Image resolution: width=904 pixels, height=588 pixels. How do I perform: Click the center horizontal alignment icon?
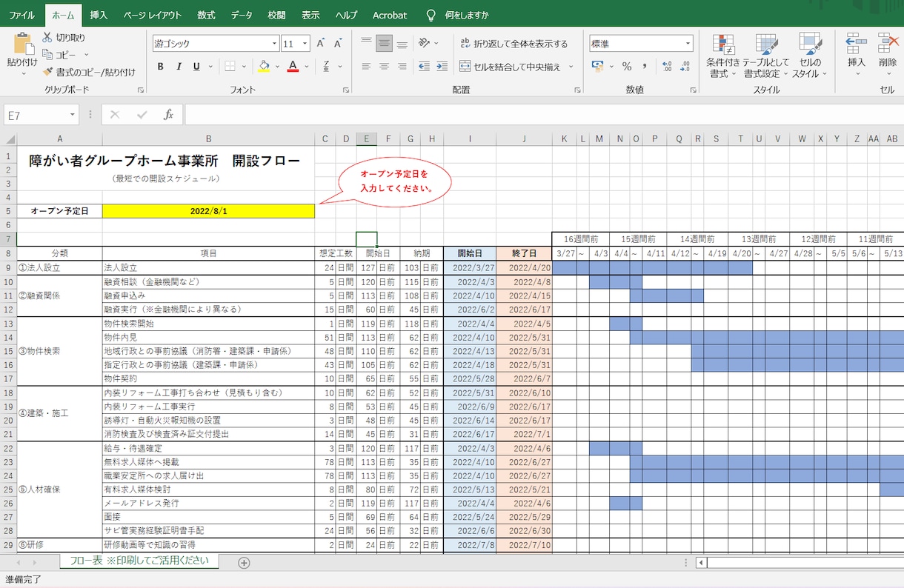coord(384,67)
